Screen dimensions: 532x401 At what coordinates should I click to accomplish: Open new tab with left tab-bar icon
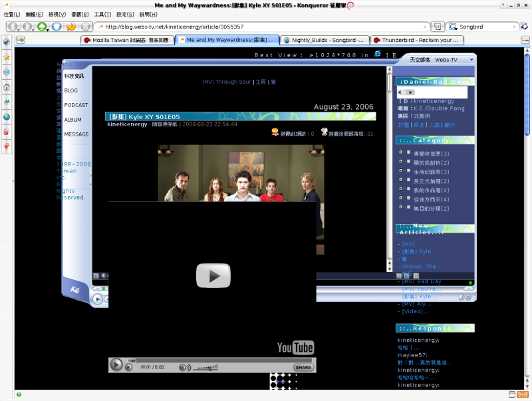click(x=21, y=40)
